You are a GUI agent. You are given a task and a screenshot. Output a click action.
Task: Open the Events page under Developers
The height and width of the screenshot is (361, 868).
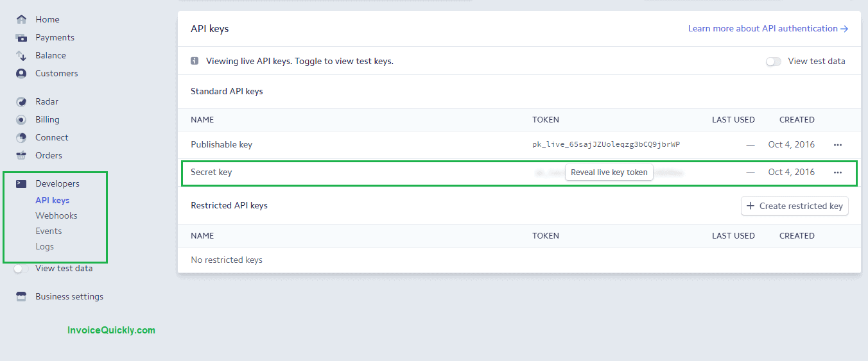pyautogui.click(x=49, y=231)
